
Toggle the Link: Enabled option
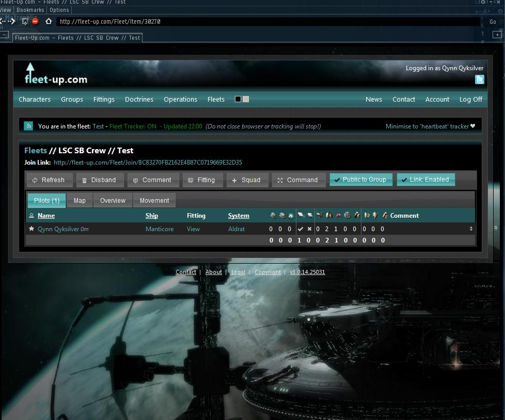[426, 180]
